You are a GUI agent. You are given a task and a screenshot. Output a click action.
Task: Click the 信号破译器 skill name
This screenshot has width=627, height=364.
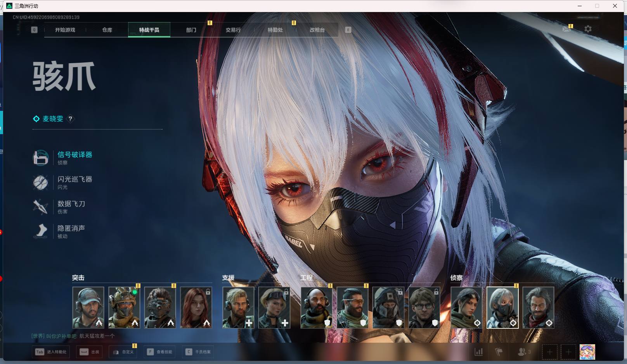(x=75, y=155)
